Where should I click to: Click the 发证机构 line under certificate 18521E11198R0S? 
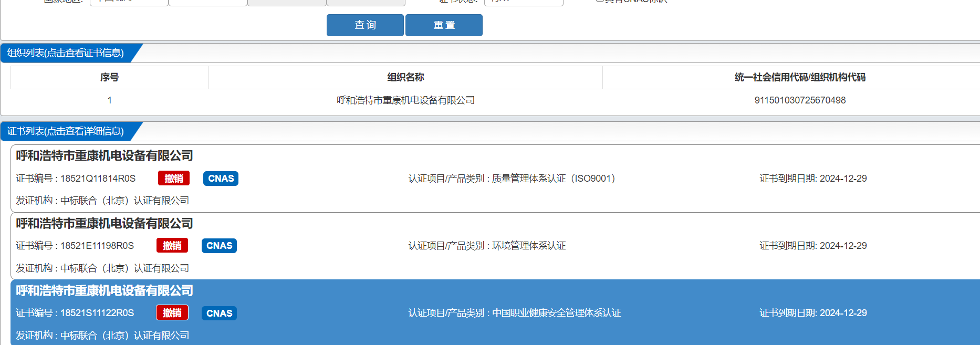point(102,268)
